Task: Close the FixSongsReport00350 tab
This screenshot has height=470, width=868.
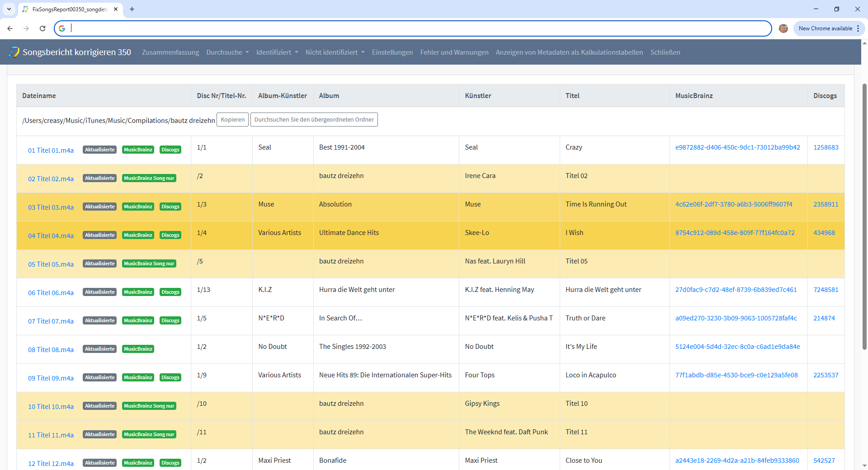Action: [x=116, y=9]
